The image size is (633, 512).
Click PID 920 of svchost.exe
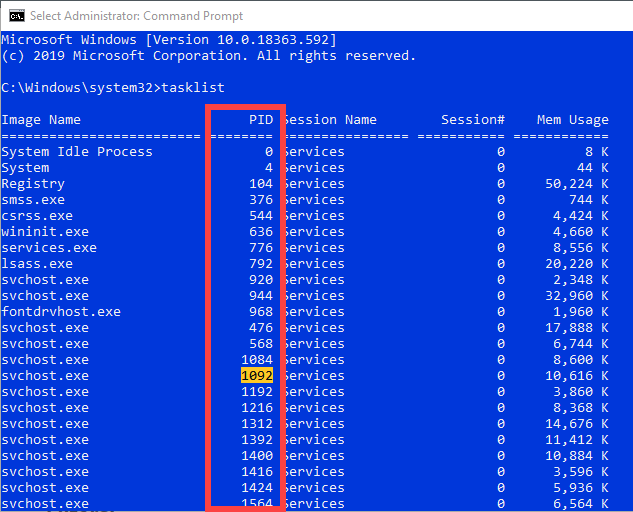pos(261,280)
